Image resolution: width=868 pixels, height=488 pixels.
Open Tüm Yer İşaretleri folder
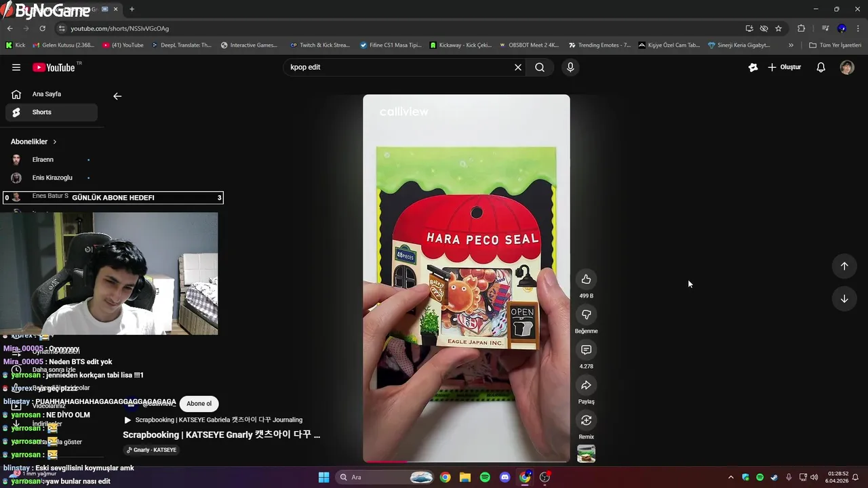[835, 45]
